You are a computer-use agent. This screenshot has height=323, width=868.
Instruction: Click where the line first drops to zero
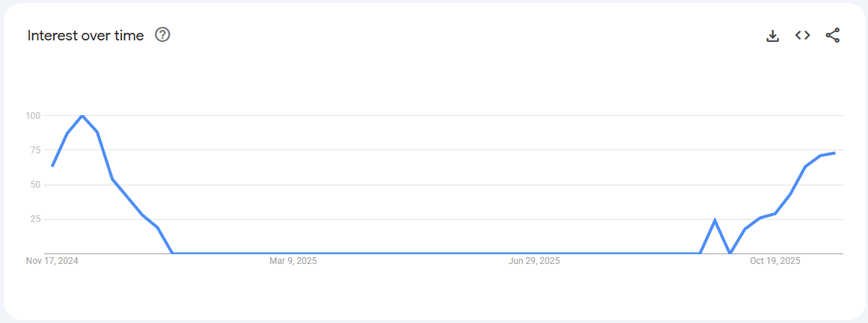(172, 253)
